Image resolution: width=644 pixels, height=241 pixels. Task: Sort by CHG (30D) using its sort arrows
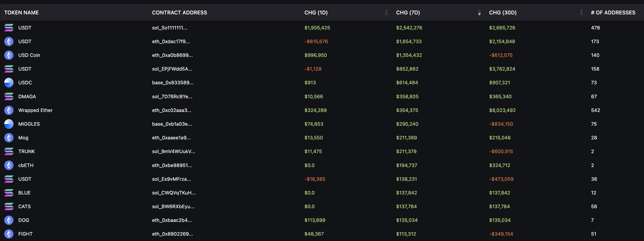click(x=581, y=13)
